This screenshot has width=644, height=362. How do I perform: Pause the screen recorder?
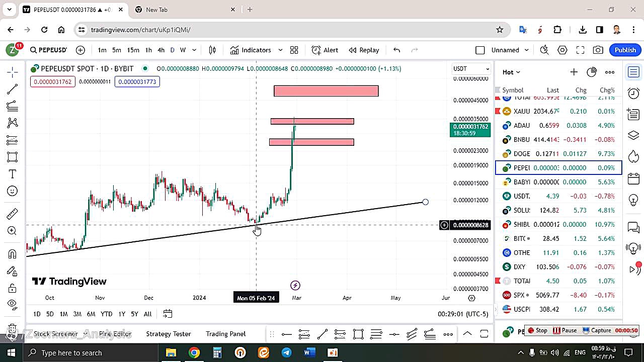coord(565,330)
